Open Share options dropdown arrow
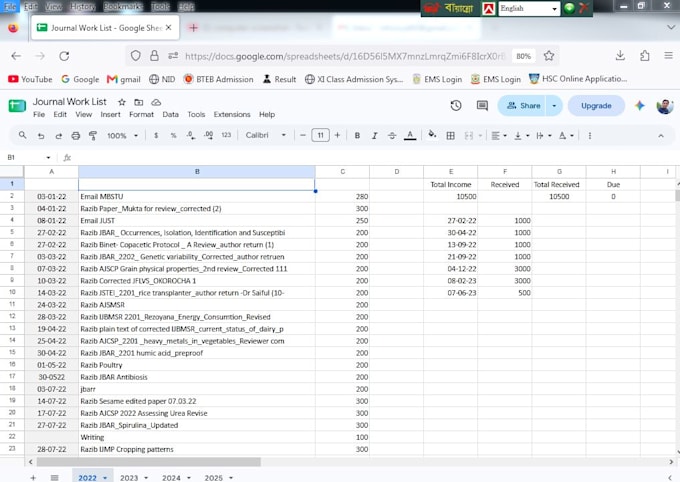 click(554, 105)
